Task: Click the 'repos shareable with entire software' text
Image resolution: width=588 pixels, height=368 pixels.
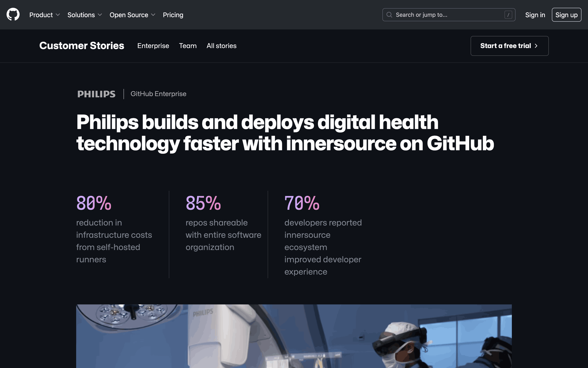Action: (223, 235)
